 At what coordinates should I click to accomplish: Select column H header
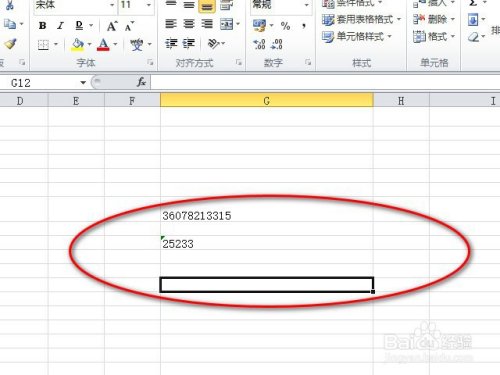pyautogui.click(x=401, y=101)
